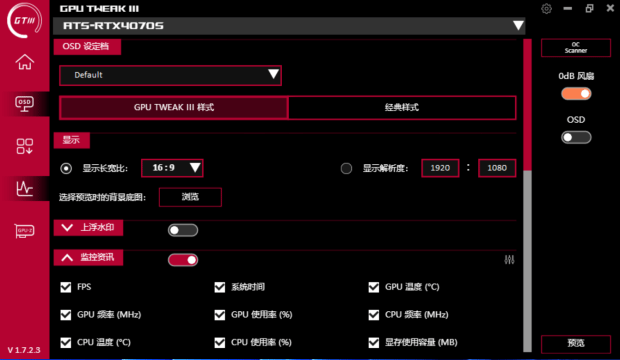
Task: Open the monitoring graph icon in sidebar
Action: (25, 188)
